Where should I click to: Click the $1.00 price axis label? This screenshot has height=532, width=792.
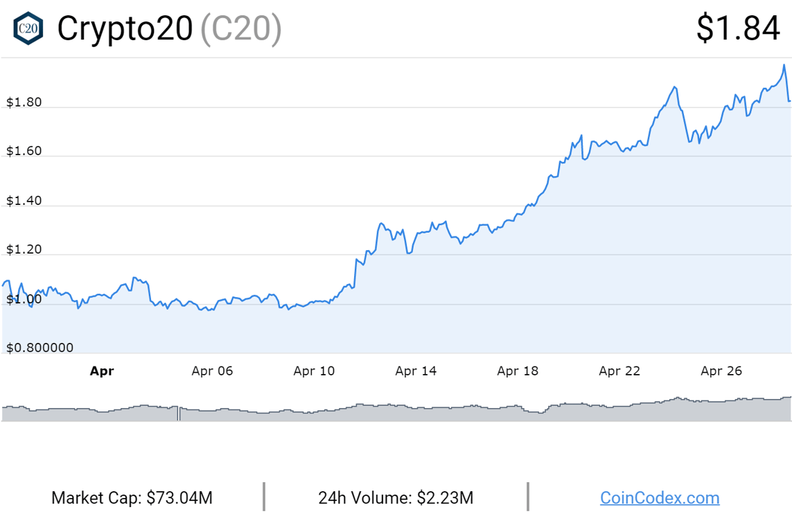pos(24,299)
